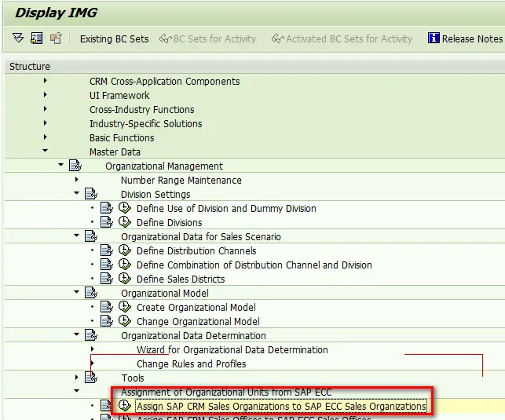Screen dimensions: 505x420
Task: Select Assignment of Organizational Units from SAP ECC
Action: (226, 392)
